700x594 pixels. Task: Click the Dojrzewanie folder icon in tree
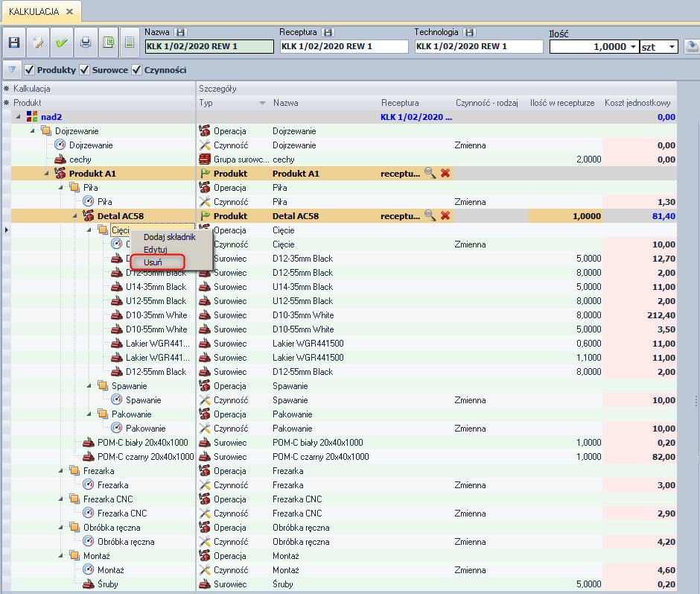[46, 130]
